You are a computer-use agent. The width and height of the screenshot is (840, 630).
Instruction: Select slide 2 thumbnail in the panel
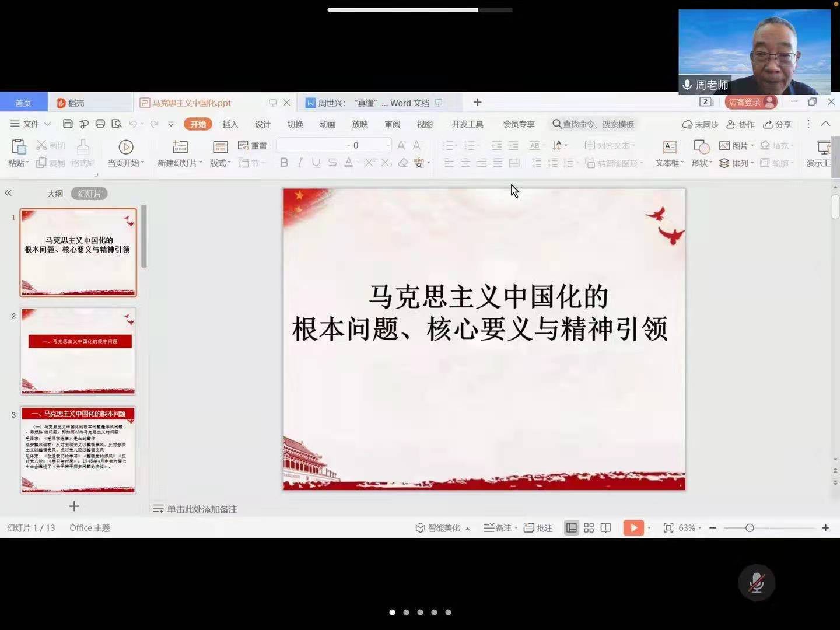(78, 351)
